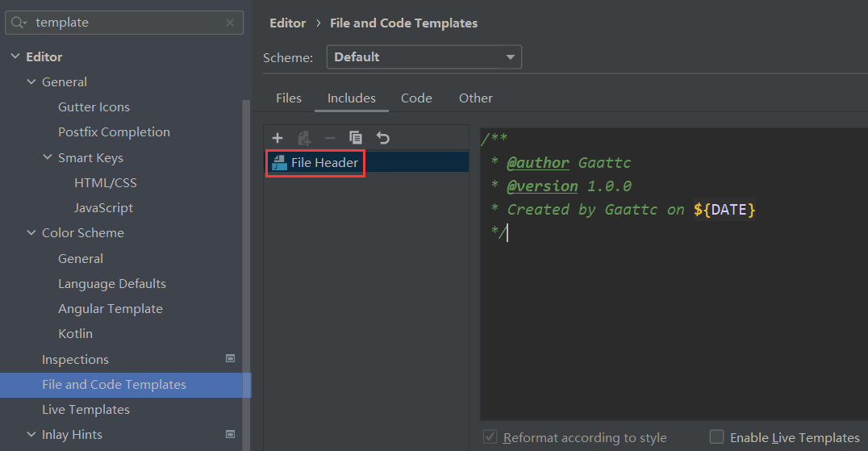Click inside the template code editor
This screenshot has height=451, width=868.
670,323
